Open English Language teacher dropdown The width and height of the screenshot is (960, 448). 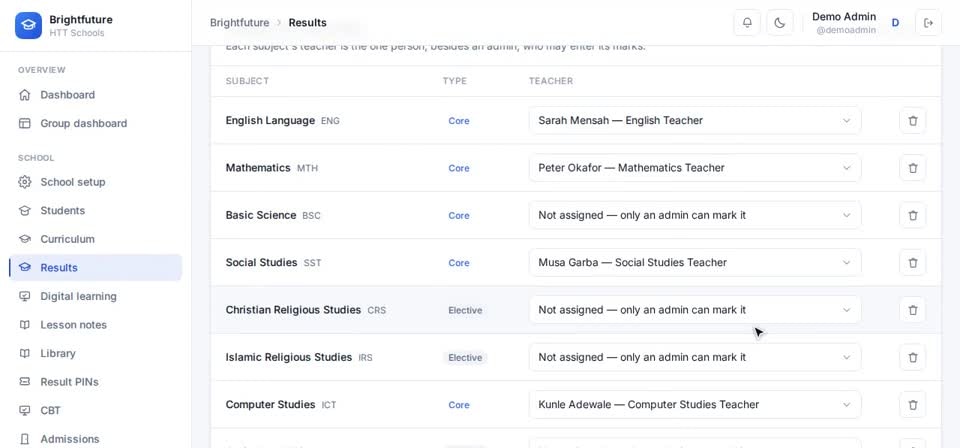tap(695, 121)
